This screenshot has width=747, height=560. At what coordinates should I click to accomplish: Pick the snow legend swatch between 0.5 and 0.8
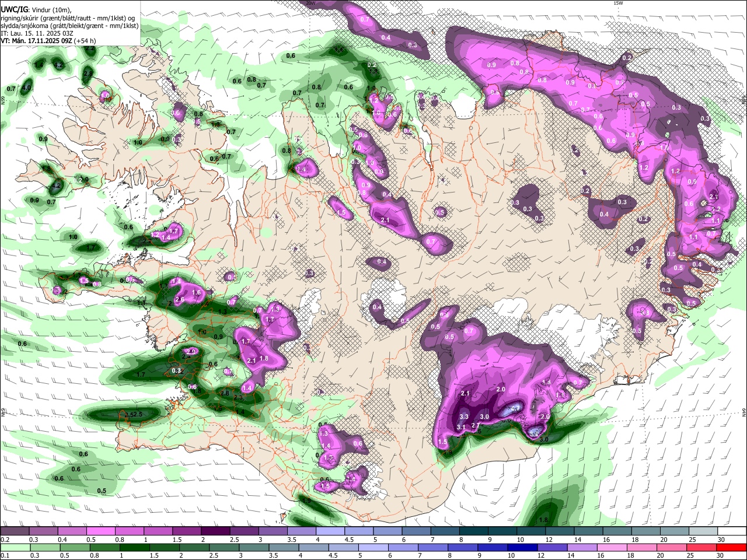pos(100,531)
